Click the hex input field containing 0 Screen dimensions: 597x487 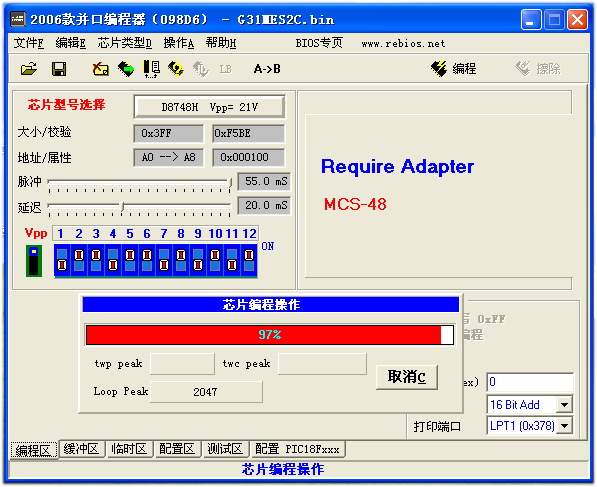pyautogui.click(x=530, y=382)
